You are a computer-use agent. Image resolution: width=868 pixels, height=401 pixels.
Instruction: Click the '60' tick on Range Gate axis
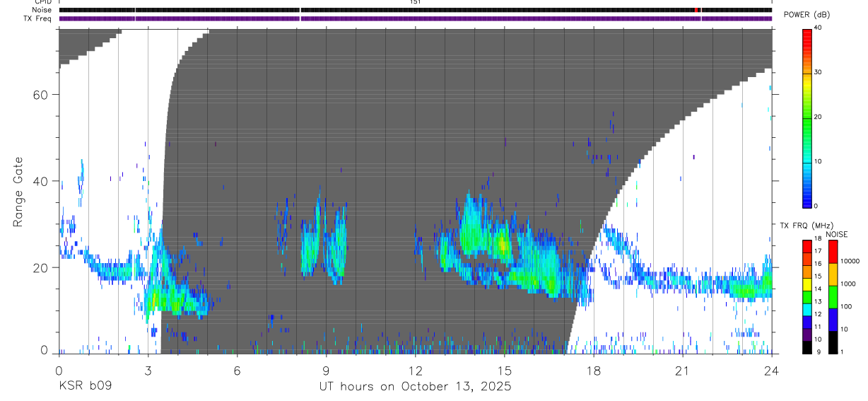(x=42, y=95)
